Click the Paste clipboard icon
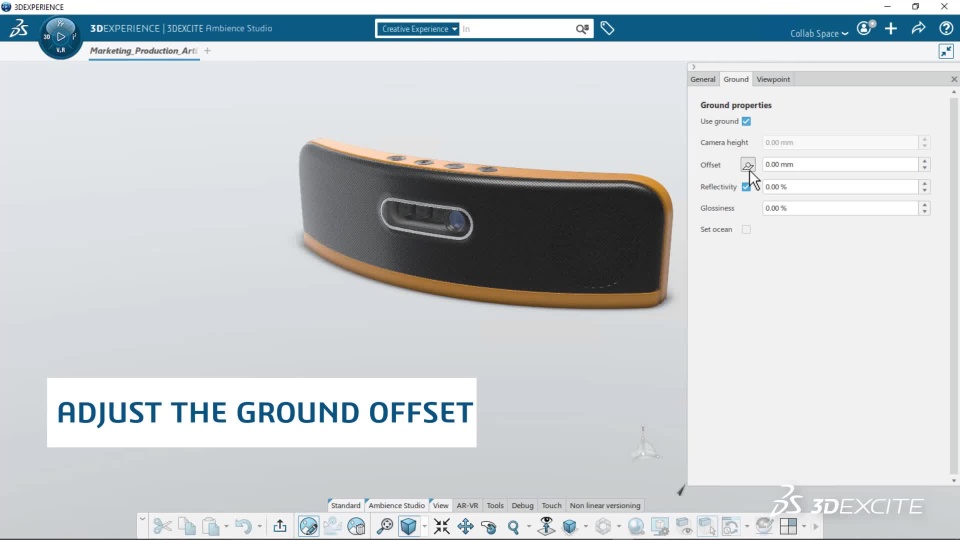 (211, 526)
